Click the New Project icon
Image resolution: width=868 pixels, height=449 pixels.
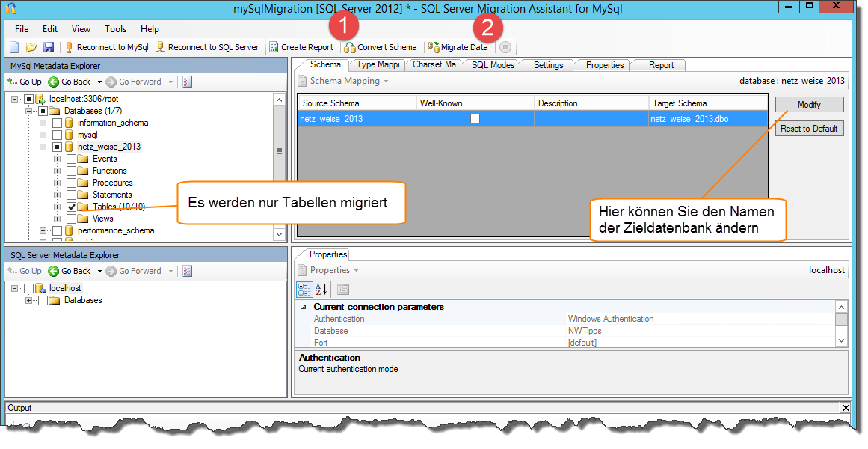[16, 47]
